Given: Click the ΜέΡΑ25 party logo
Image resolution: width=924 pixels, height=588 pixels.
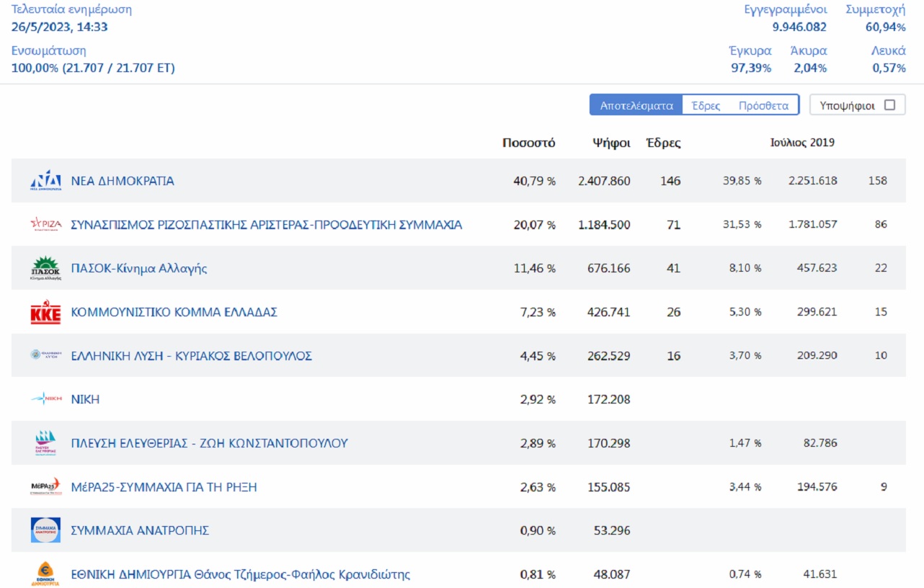Looking at the screenshot, I should click(x=45, y=487).
